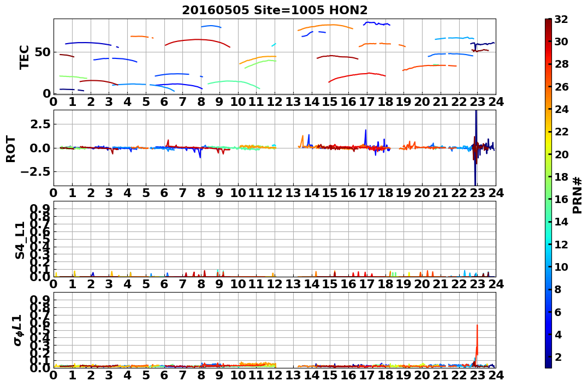Click the ROT y-axis tick label 2.5
Screen dimensions: 588x387
coord(41,124)
